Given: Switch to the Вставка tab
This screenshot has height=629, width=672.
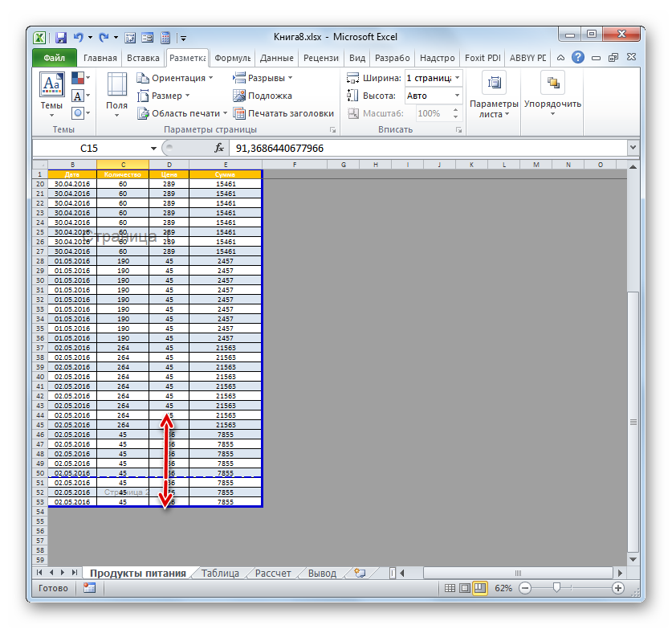Looking at the screenshot, I should click(143, 58).
